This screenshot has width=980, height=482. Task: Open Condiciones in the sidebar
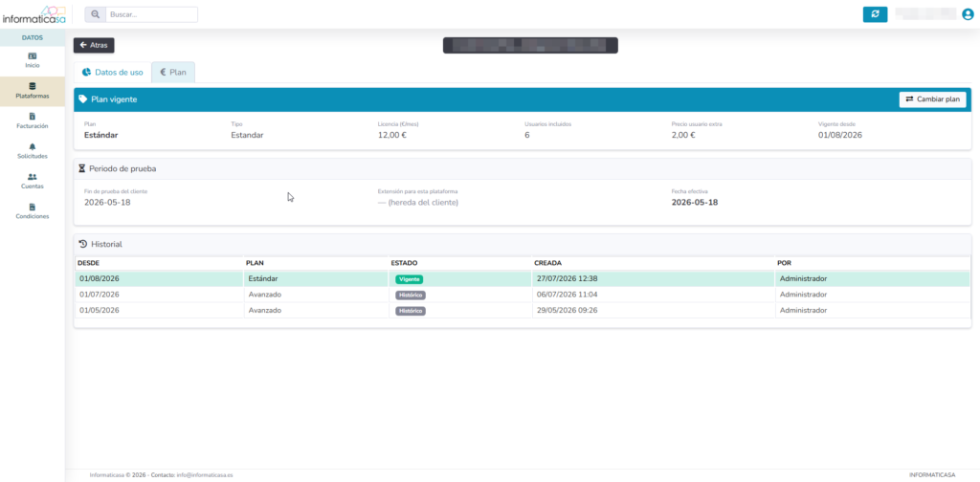coord(33,211)
